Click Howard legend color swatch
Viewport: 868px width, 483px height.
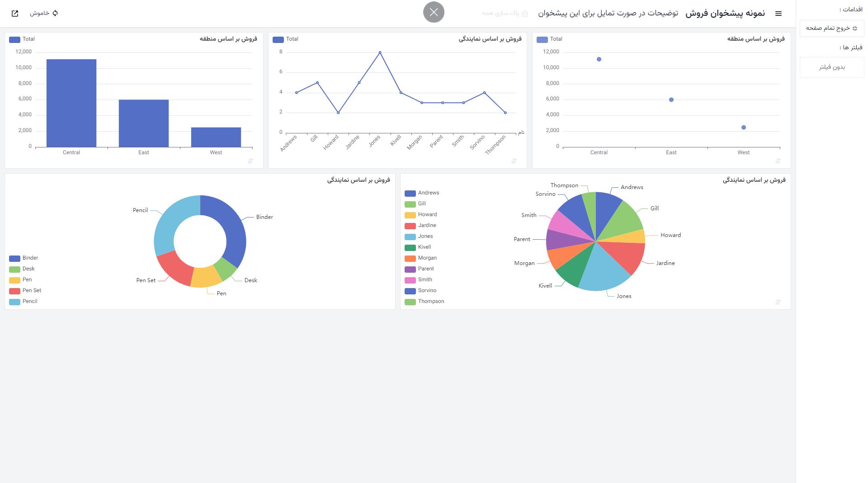(410, 215)
